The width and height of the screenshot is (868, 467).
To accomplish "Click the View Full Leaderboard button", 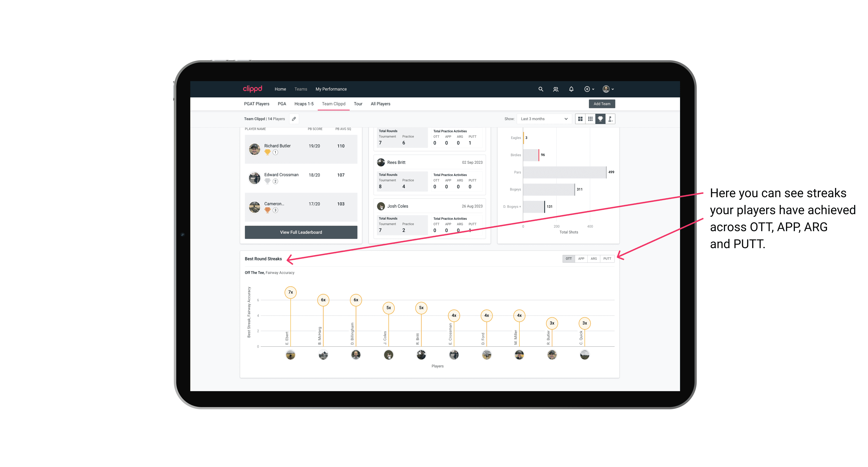I will click(301, 232).
